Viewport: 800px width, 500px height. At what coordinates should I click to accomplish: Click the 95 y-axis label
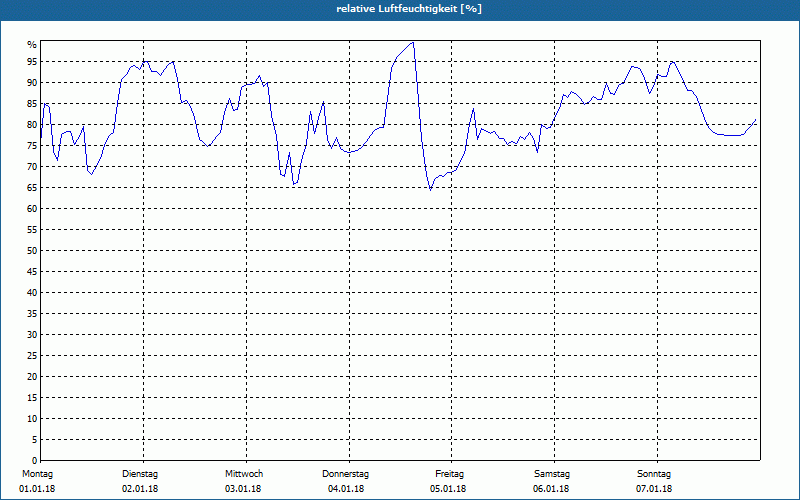[32, 62]
